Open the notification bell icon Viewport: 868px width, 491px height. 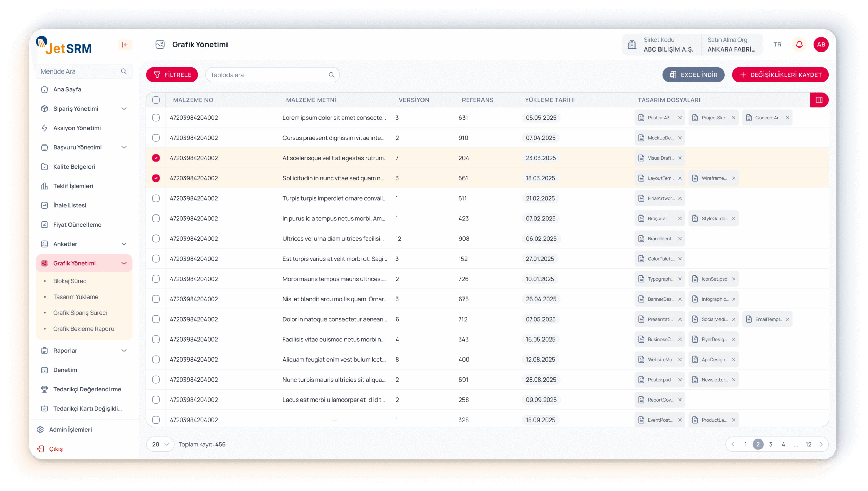pyautogui.click(x=799, y=45)
